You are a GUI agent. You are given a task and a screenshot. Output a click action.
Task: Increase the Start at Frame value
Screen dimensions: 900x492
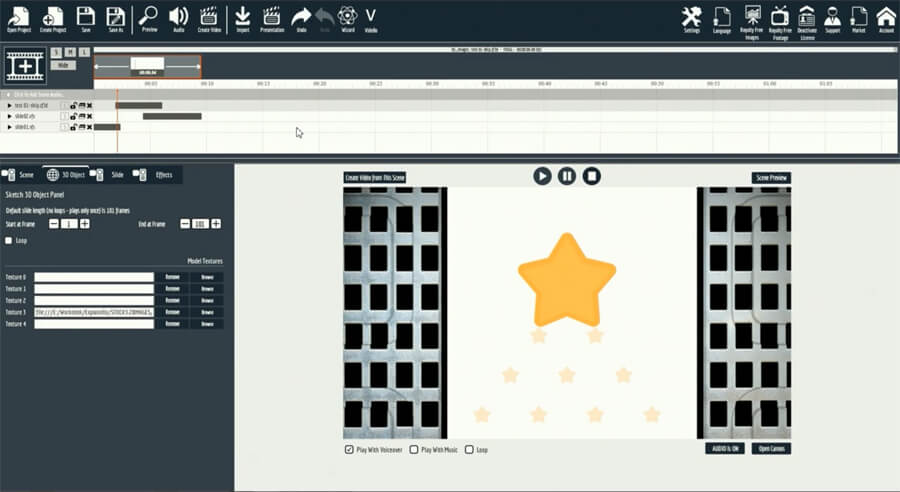click(x=84, y=224)
